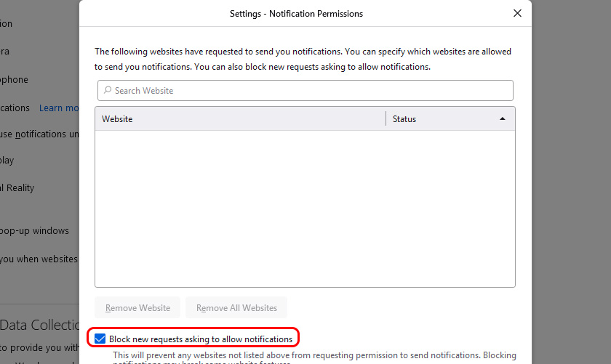Click the pop-up windows option in the background
The image size is (611, 364).
click(x=36, y=231)
